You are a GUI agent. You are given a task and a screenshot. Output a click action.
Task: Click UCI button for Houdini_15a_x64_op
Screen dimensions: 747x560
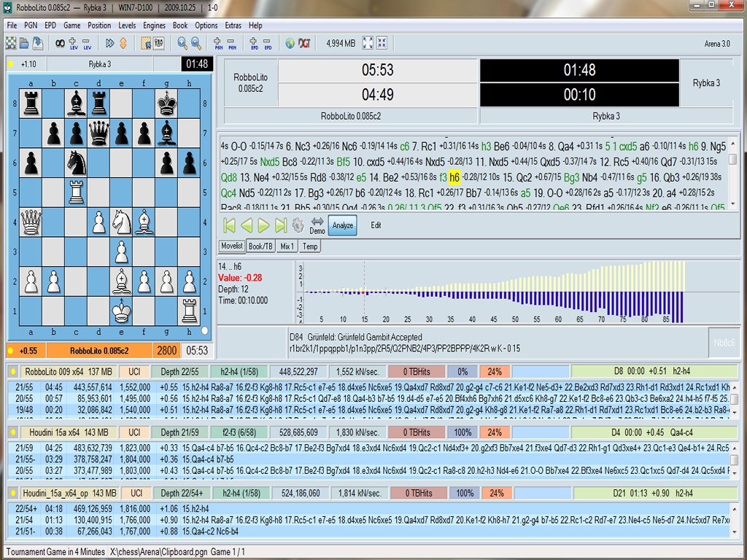(x=136, y=494)
